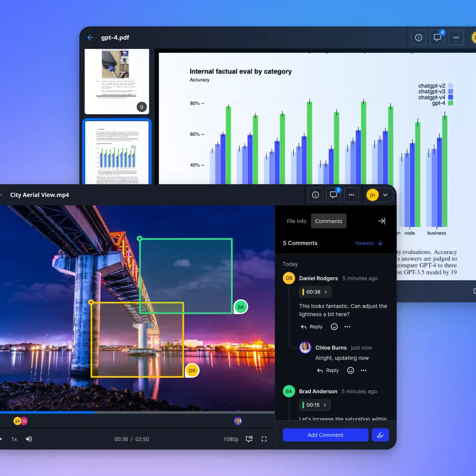Change the 1x playback speed toggle
Screen dimensions: 476x476
coord(15,439)
